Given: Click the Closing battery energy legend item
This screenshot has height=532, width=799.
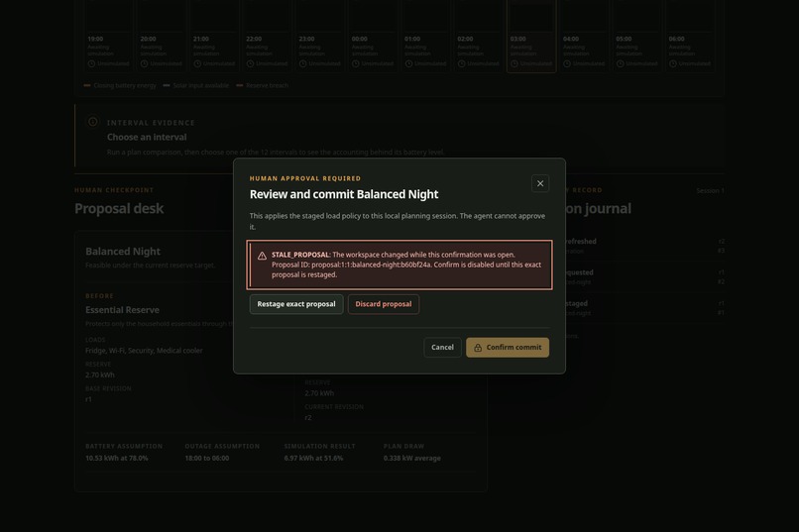Looking at the screenshot, I should click(x=120, y=85).
